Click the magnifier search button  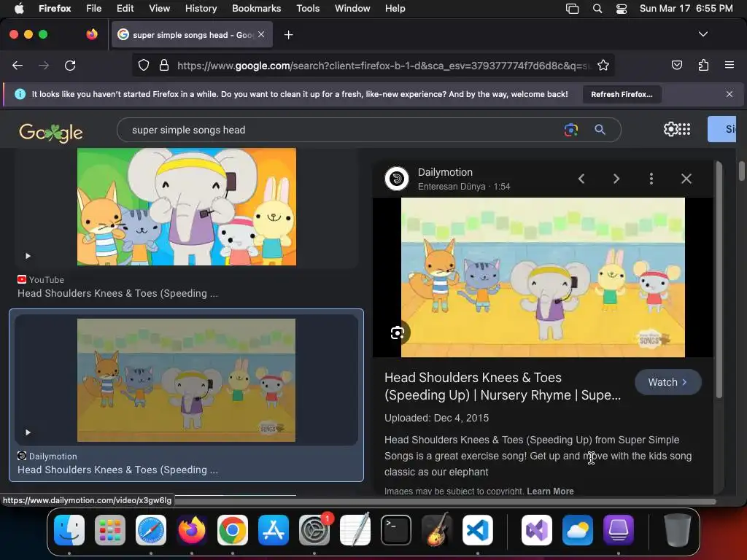600,130
